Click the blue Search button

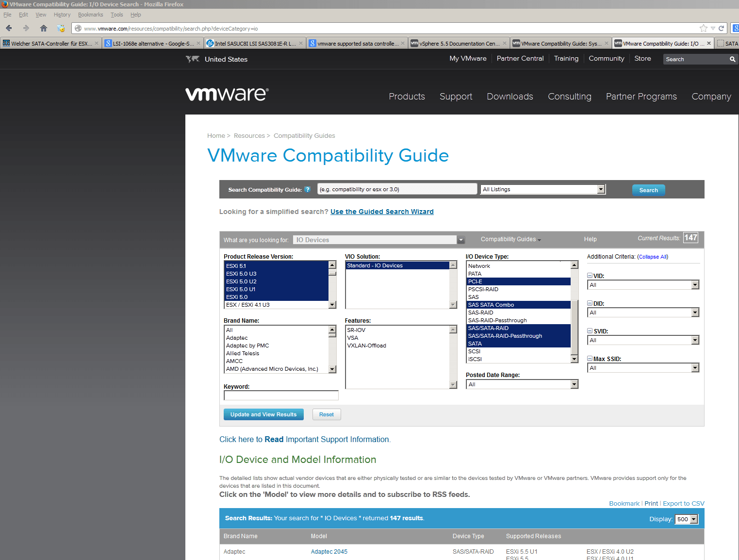click(648, 190)
